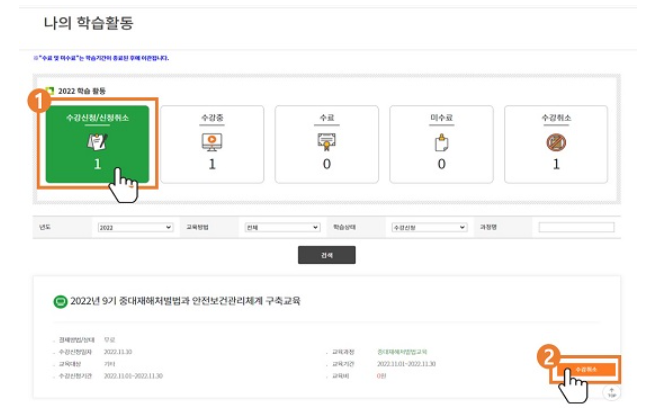This screenshot has height=409, width=645.
Task: Click the green 중대재해처벌법교육 course link
Action: click(402, 352)
